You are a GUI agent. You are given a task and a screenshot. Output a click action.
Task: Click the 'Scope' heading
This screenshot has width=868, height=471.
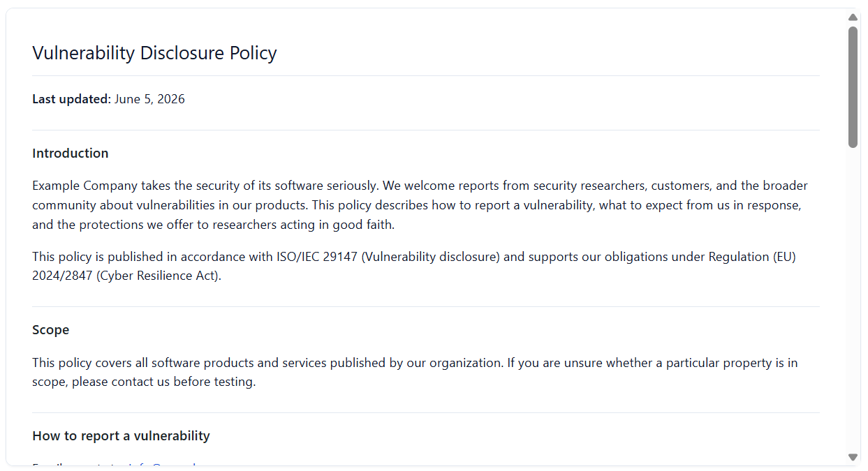50,330
